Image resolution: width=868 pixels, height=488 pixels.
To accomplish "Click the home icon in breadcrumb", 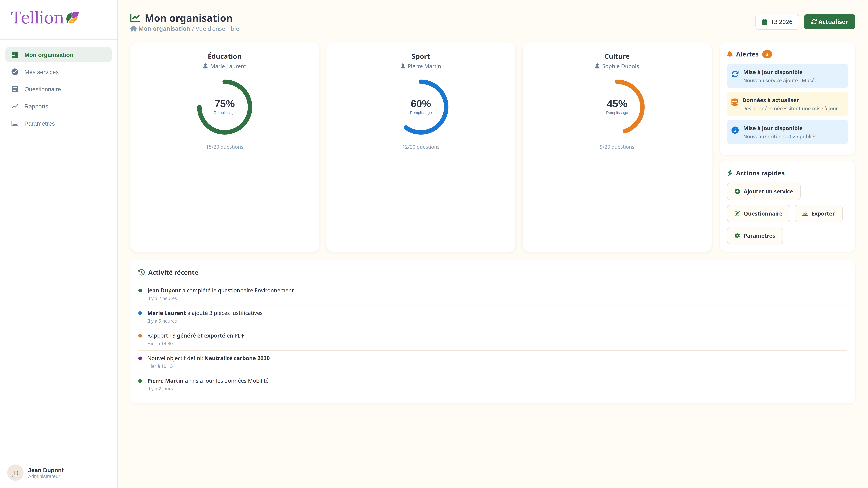I will [133, 29].
